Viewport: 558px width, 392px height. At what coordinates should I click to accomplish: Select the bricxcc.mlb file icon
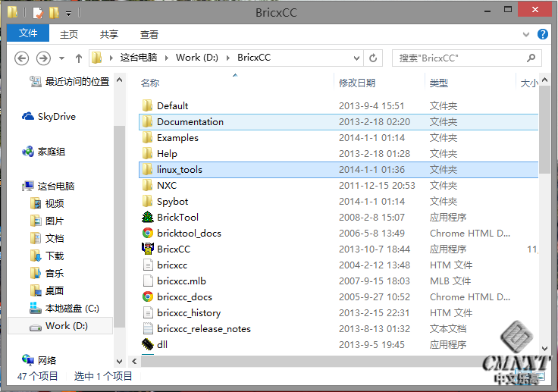[147, 281]
